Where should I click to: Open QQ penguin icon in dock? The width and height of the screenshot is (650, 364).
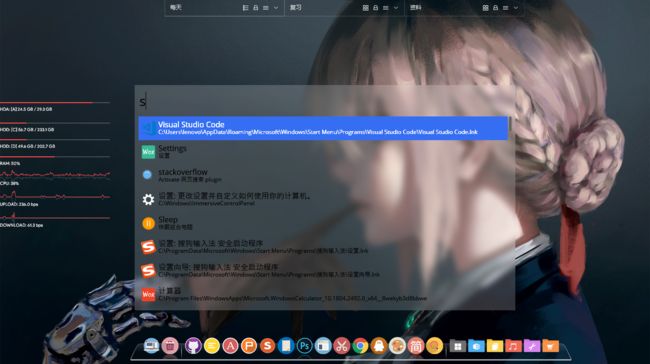(379, 345)
